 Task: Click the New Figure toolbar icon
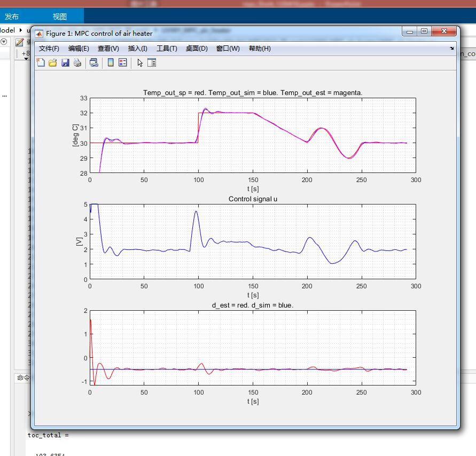tap(41, 63)
